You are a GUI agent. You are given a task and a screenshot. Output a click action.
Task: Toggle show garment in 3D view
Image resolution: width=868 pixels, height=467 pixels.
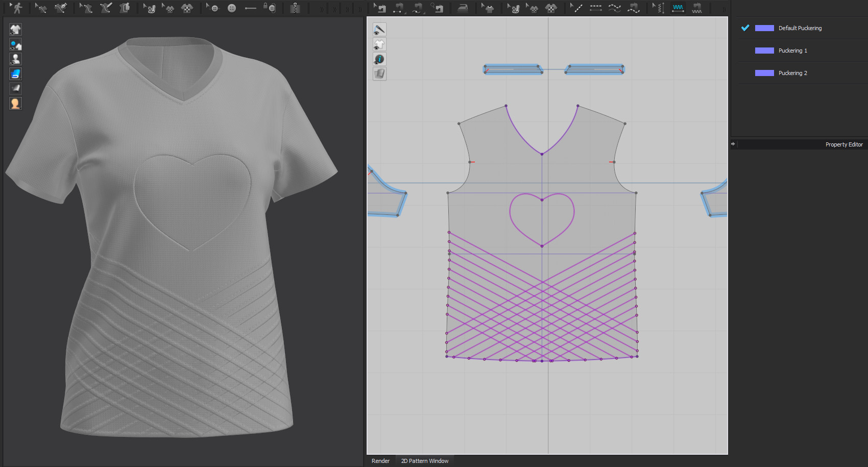point(15,30)
